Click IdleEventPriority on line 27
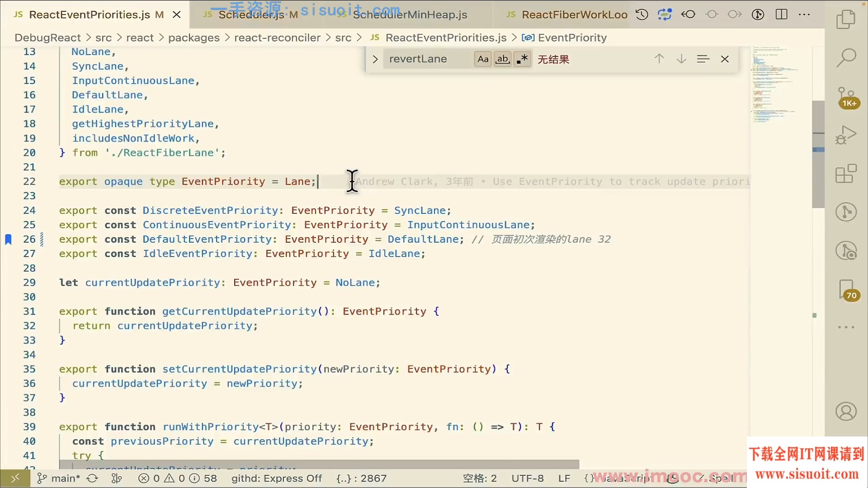 pyautogui.click(x=198, y=253)
